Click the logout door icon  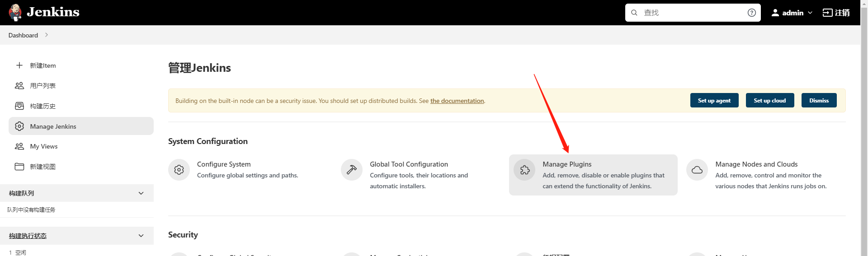[x=827, y=13]
